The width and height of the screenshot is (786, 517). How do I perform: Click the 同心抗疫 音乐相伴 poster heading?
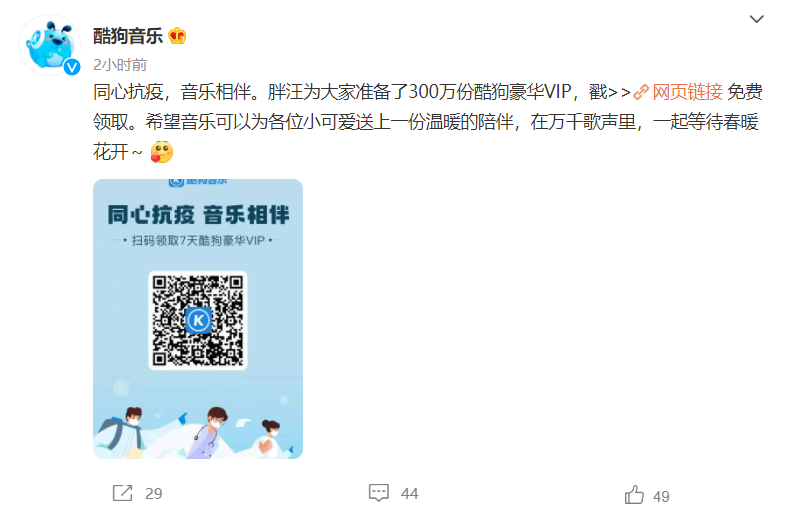(198, 215)
